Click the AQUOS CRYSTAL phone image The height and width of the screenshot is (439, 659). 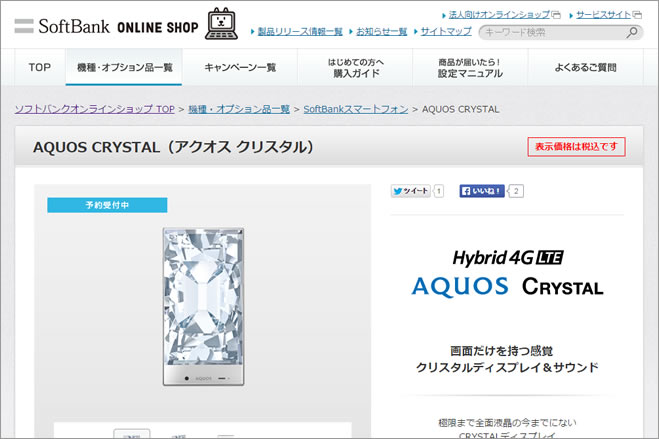(203, 307)
